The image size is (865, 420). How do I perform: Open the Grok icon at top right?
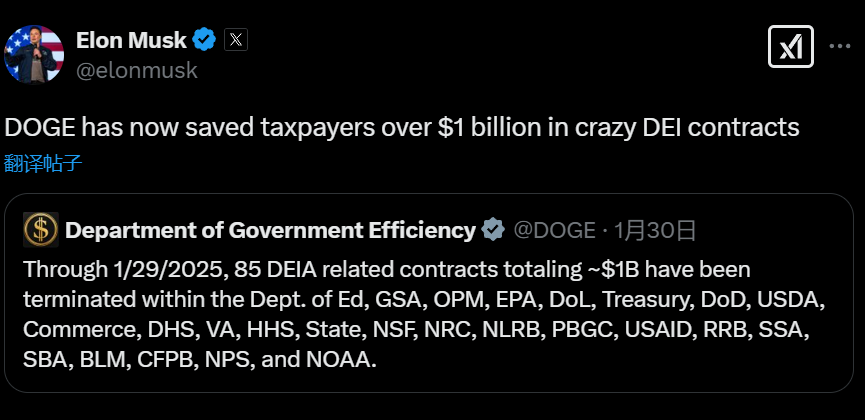tap(789, 45)
